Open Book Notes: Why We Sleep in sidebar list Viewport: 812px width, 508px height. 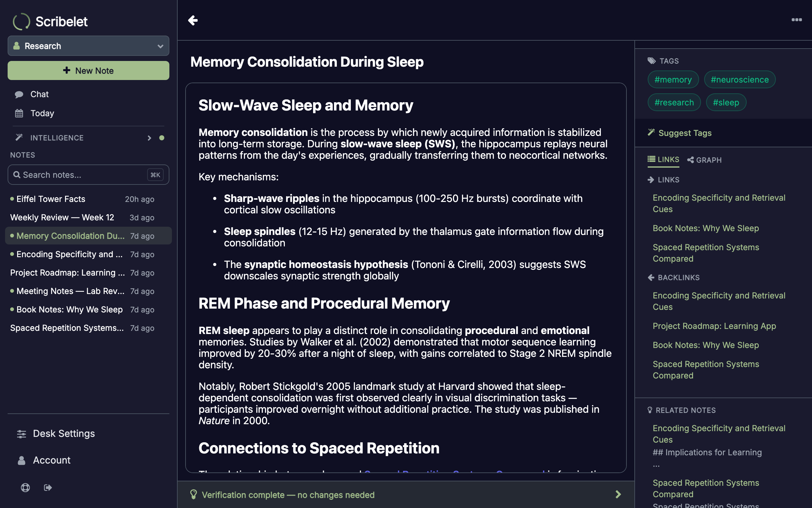(x=88, y=310)
